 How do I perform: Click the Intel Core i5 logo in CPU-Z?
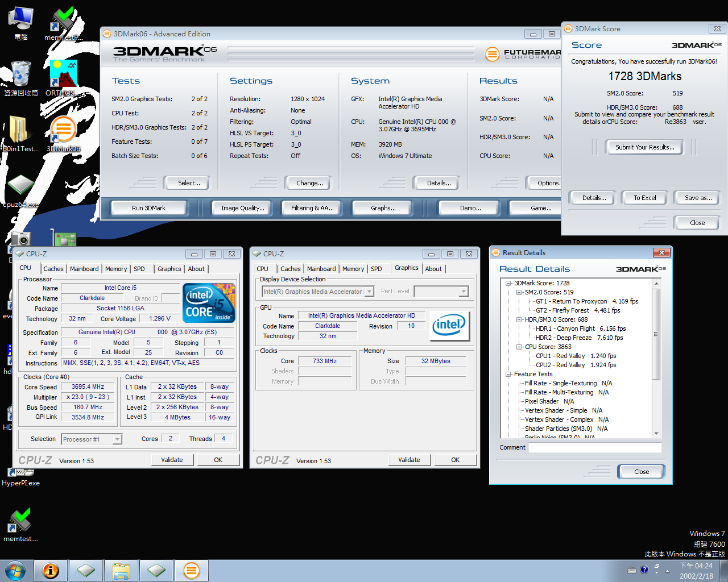click(209, 303)
